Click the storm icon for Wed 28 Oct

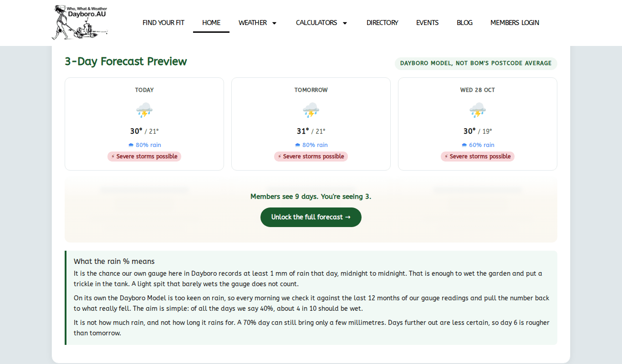click(x=478, y=111)
